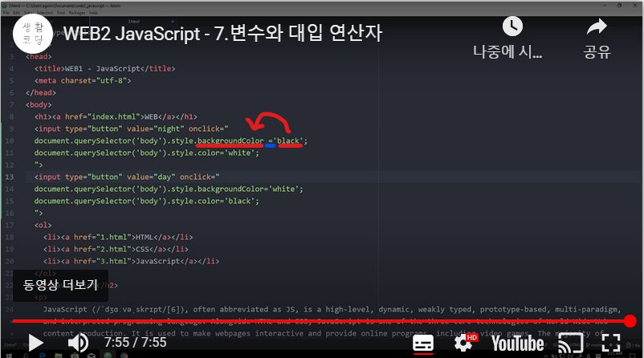644x358 pixels.
Task: Click the 1.html HTML list item line
Action: point(118,238)
